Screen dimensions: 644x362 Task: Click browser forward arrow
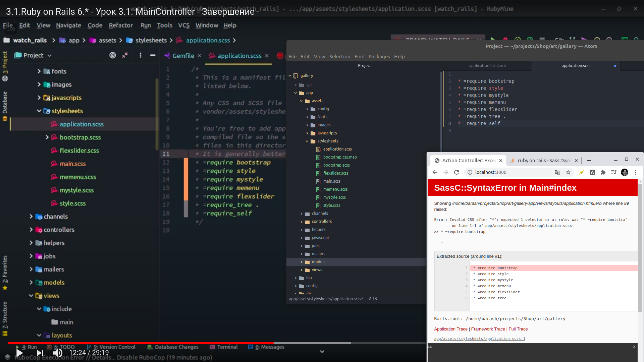click(446, 172)
